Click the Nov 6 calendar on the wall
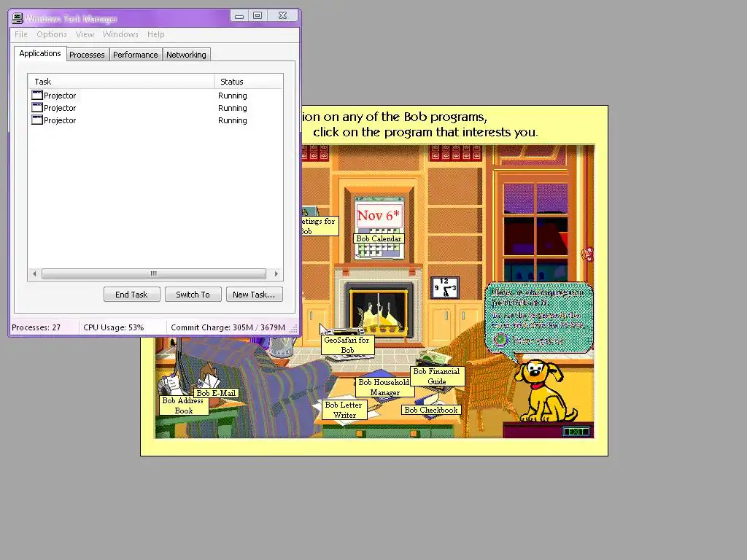This screenshot has height=560, width=747. pos(379,215)
